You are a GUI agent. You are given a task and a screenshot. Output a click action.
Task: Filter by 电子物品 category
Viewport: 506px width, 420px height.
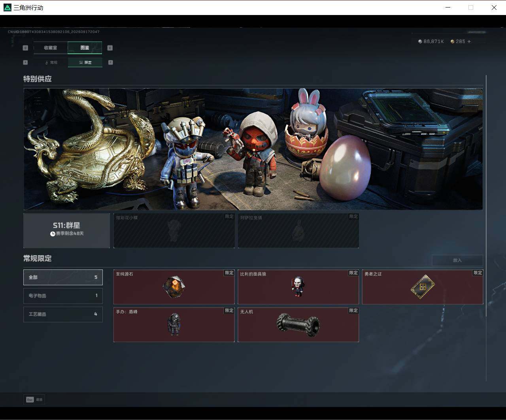pyautogui.click(x=63, y=296)
